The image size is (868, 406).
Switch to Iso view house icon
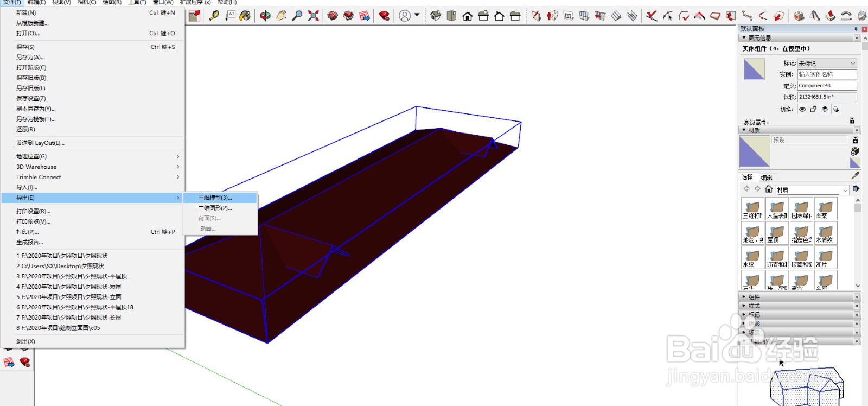coord(435,16)
